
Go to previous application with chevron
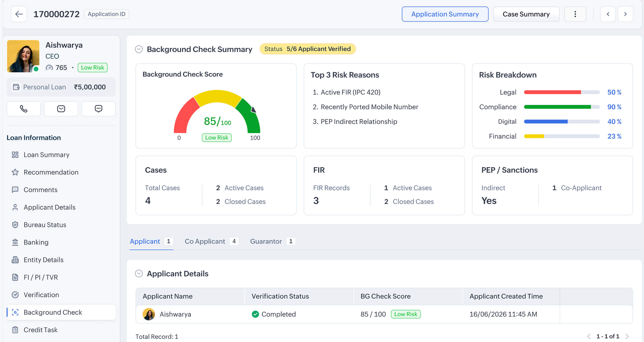coord(608,14)
